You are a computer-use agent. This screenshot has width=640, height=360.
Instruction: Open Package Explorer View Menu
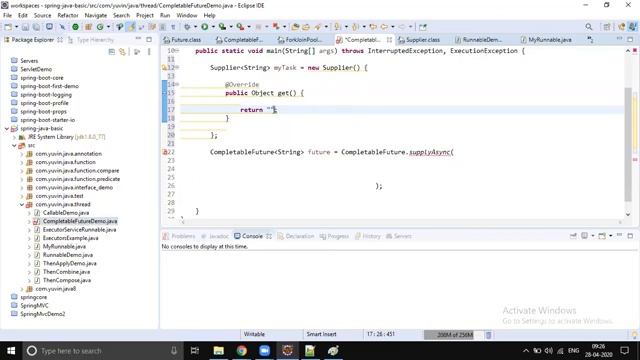coord(149,52)
